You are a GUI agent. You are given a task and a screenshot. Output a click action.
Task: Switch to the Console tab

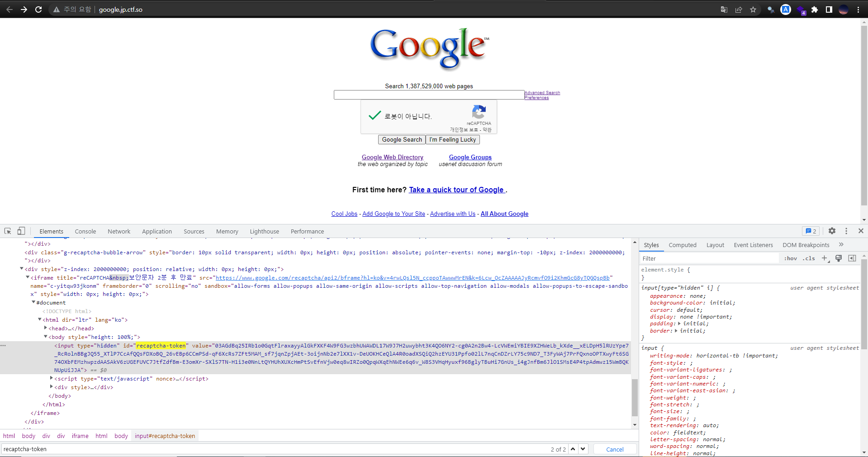[x=85, y=231]
